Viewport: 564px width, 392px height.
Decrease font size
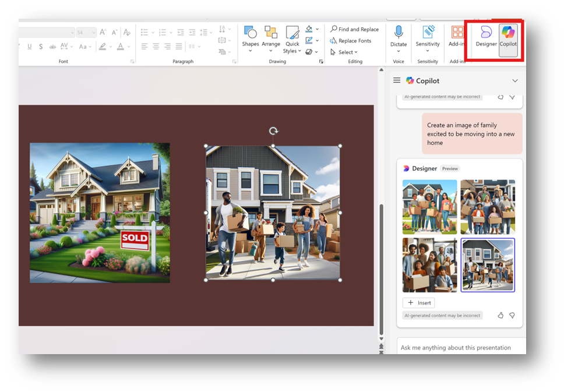(x=114, y=33)
